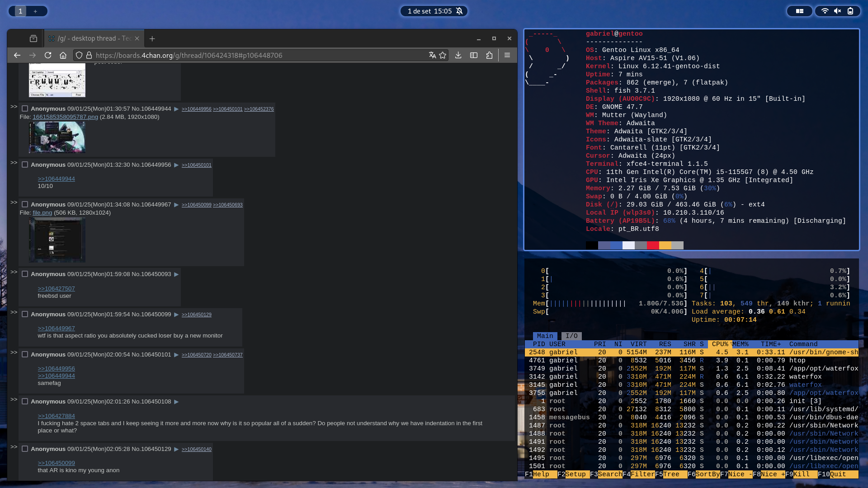
Task: Bookmark this page with the star
Action: (443, 55)
